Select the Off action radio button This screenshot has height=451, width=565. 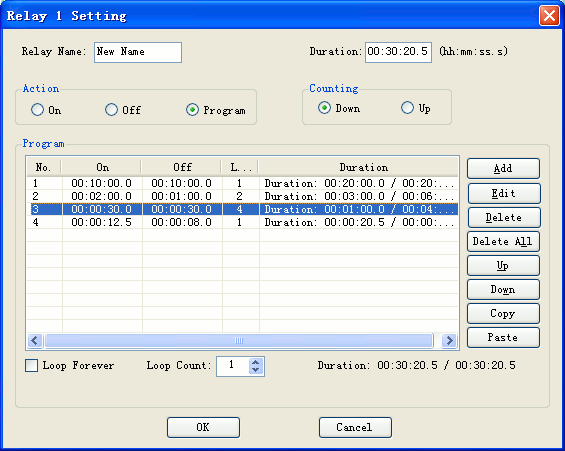[x=111, y=110]
